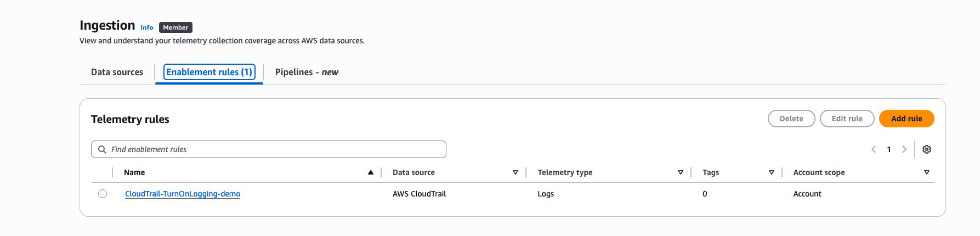The image size is (980, 236).
Task: Open the Info link beside Ingestion
Action: 146,27
